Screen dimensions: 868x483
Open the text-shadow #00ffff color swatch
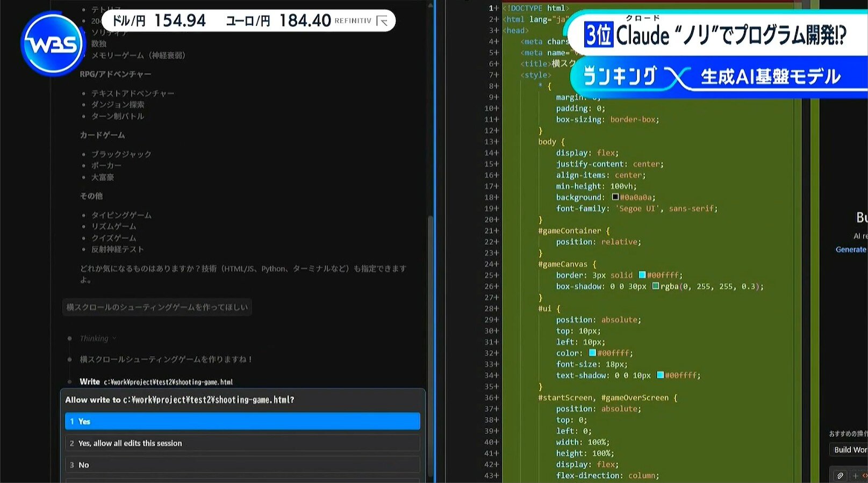660,376
